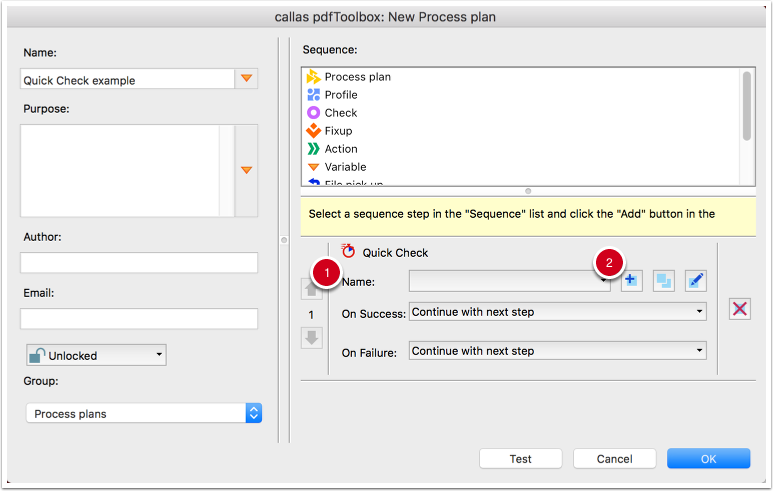Click the Process plan icon in Sequence list
The height and width of the screenshot is (491, 773).
pyautogui.click(x=313, y=77)
